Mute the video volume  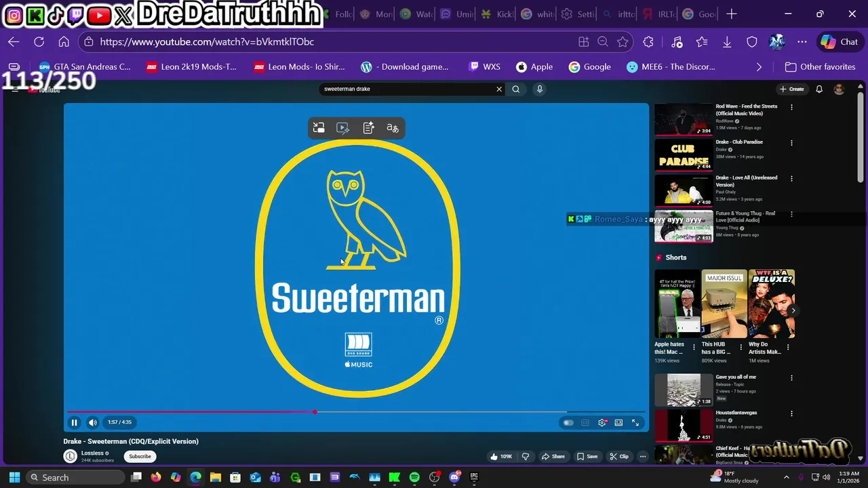[x=93, y=422]
